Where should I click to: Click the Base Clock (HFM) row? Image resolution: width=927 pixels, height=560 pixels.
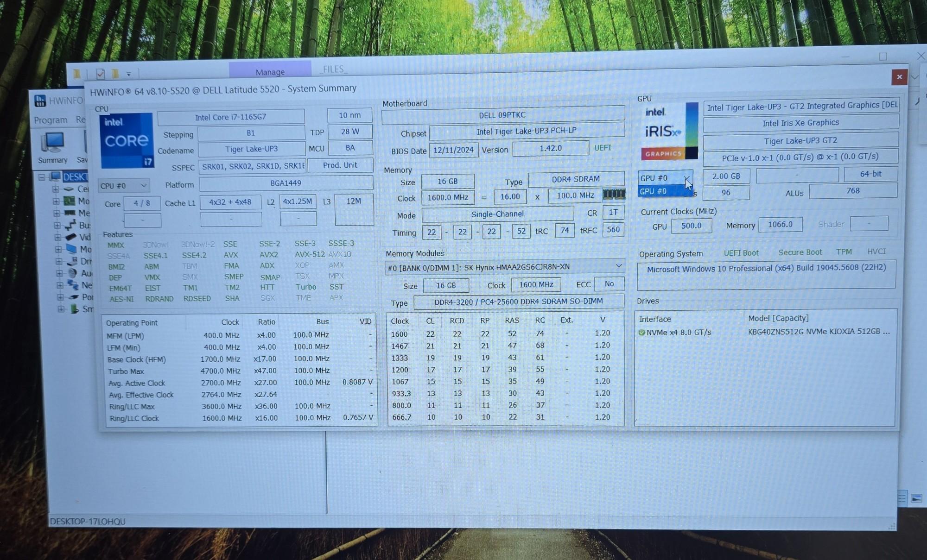point(240,359)
